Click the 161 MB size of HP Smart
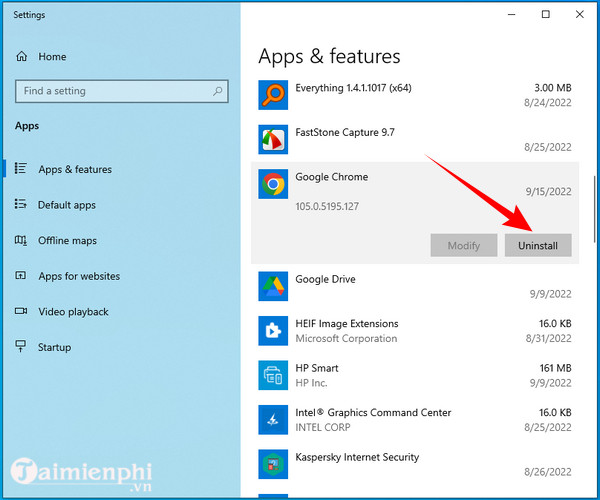The height and width of the screenshot is (500, 600). coord(555,368)
